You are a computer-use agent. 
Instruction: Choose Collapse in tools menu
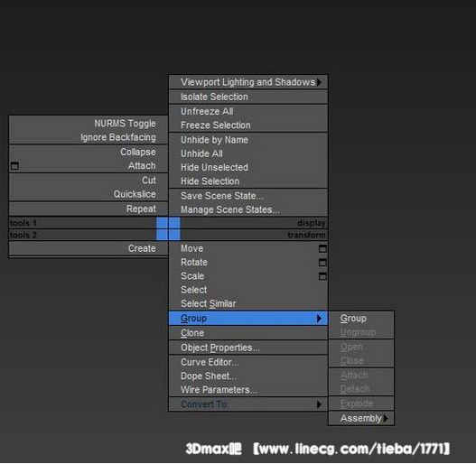coord(89,152)
